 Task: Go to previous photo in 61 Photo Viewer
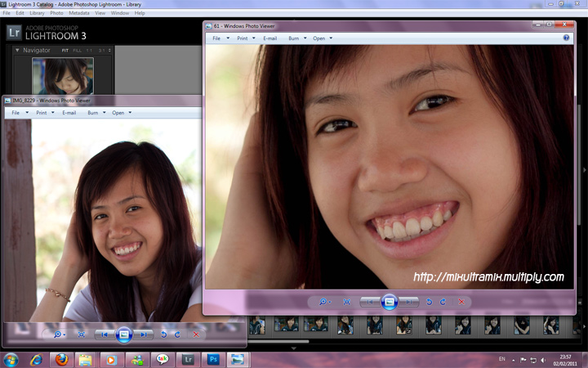370,302
